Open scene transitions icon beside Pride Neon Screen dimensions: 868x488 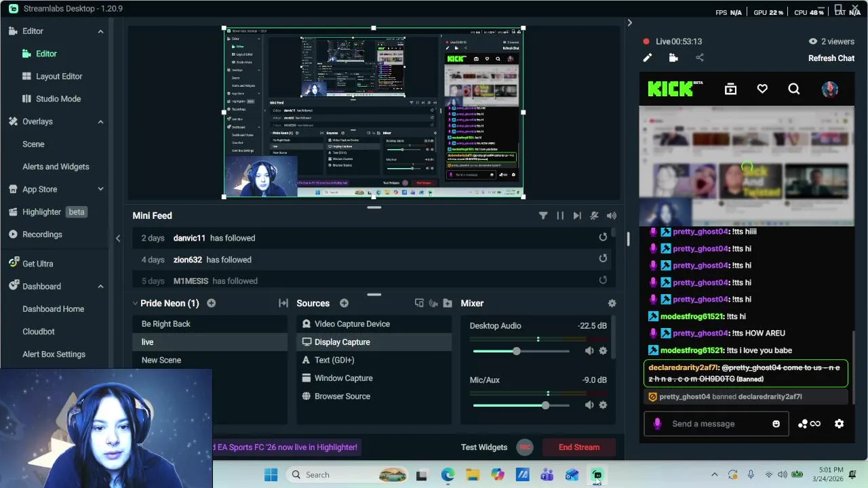[283, 303]
